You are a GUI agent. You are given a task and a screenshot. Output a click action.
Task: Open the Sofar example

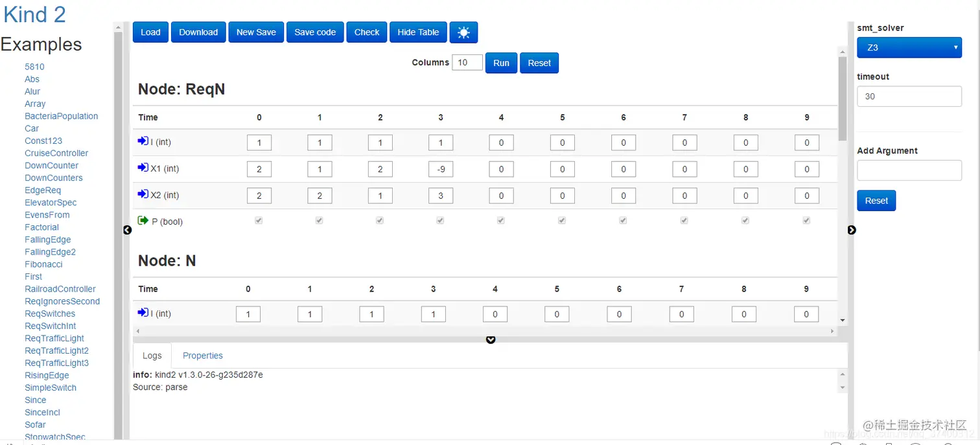(x=35, y=424)
